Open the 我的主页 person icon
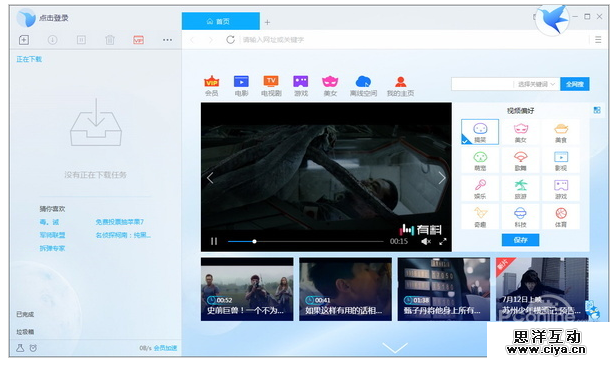 coord(400,82)
